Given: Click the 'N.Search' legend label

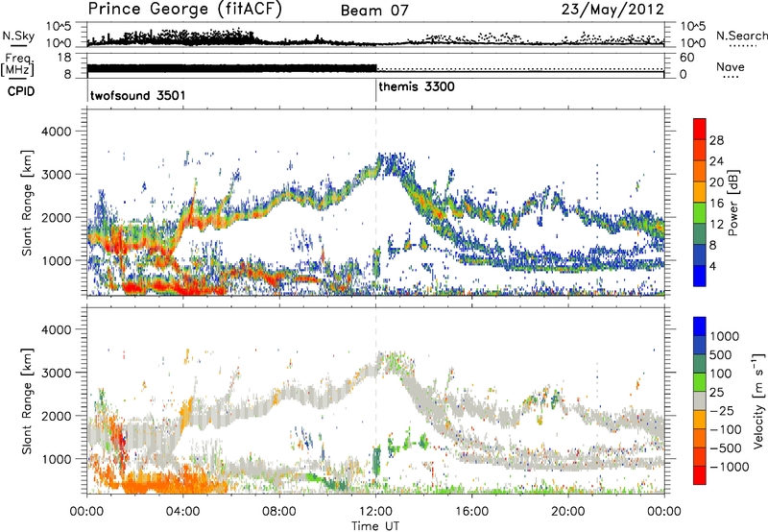Looking at the screenshot, I should point(741,36).
